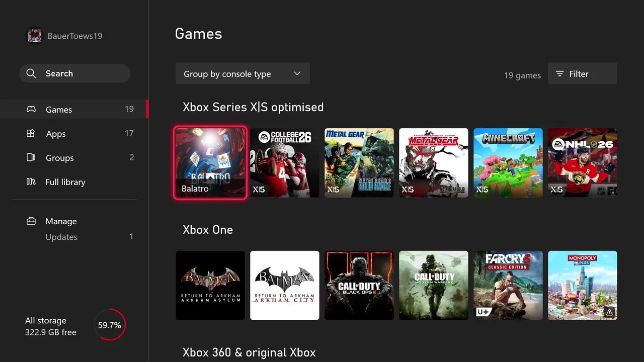Click the warning icon on Monopoly Plus
Viewport: 644px width, 362px height.
(x=609, y=312)
